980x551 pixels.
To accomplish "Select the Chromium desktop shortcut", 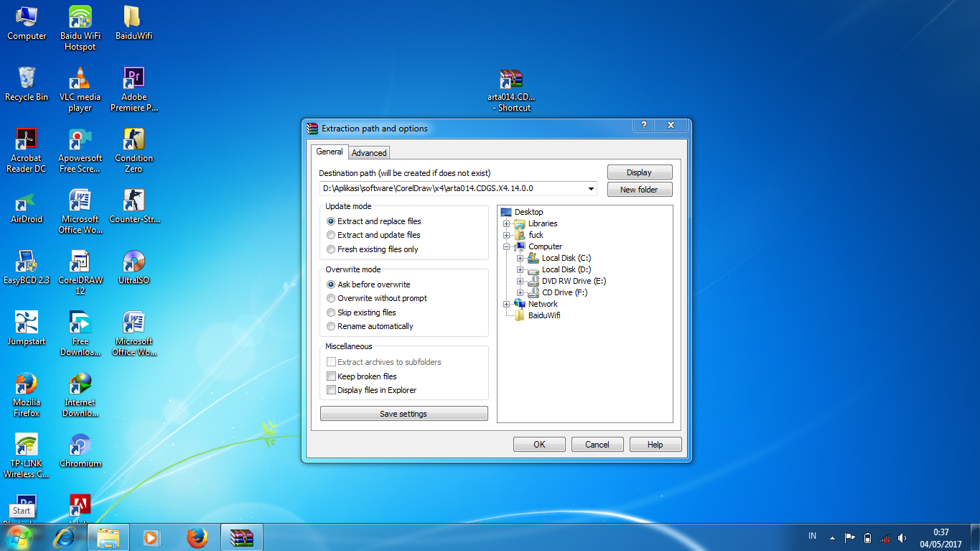I will pyautogui.click(x=80, y=450).
